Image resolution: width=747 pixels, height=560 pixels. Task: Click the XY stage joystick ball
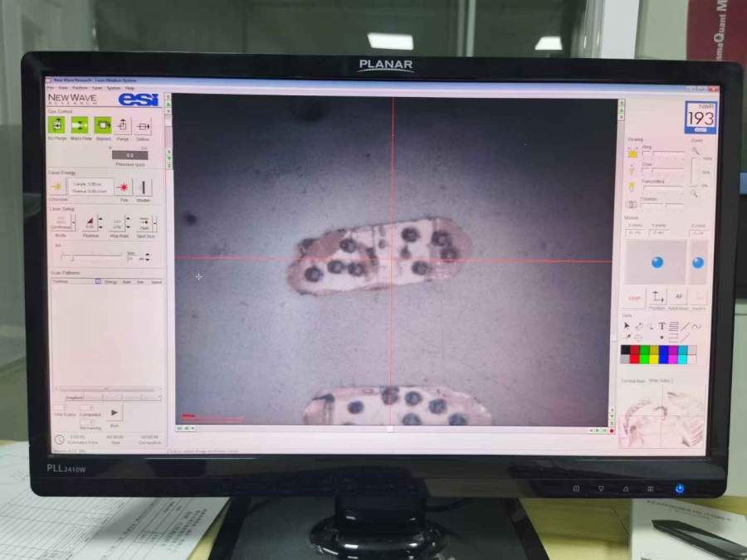click(657, 262)
